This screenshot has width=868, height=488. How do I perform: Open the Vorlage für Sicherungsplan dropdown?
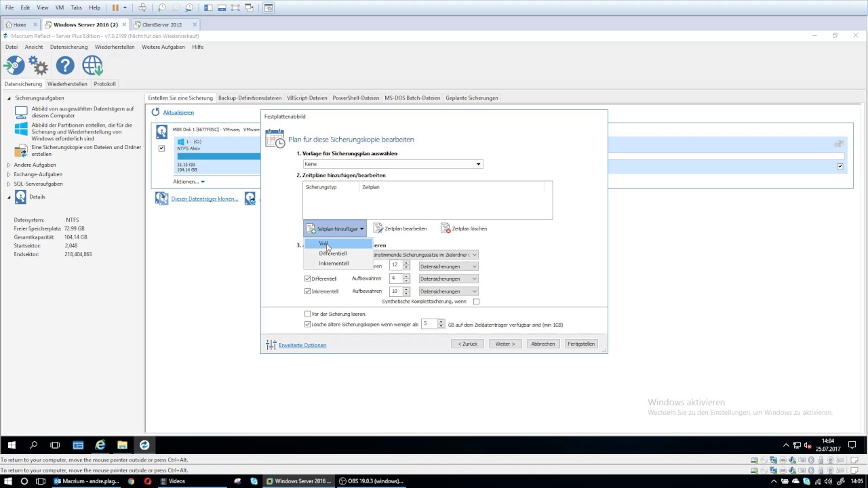pos(393,164)
